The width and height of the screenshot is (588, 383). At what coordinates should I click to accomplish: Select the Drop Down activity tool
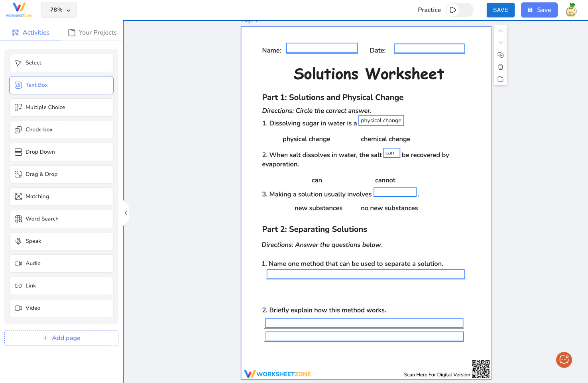pos(61,152)
